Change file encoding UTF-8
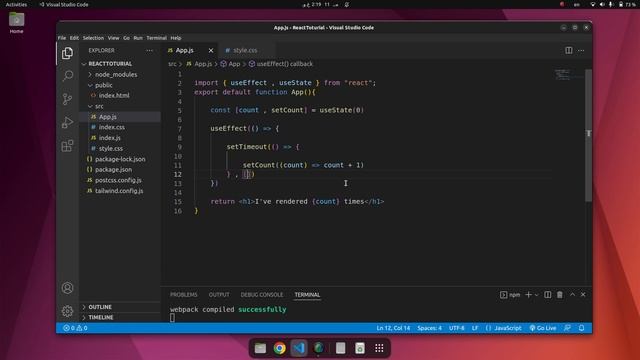This screenshot has height=360, width=640. [x=457, y=328]
